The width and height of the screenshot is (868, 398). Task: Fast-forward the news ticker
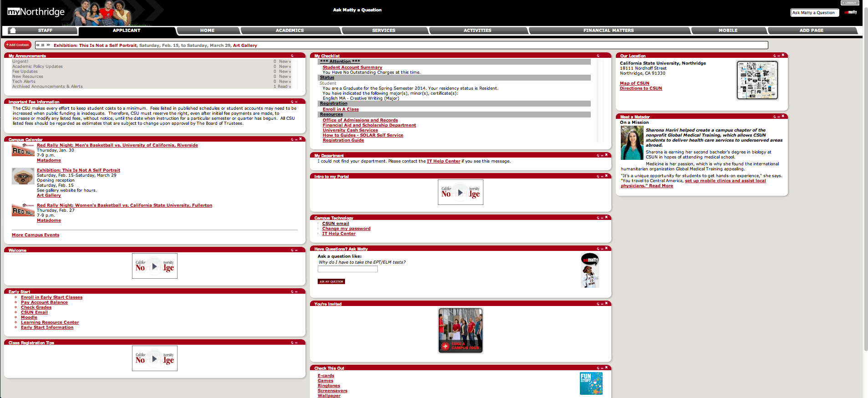coord(48,45)
